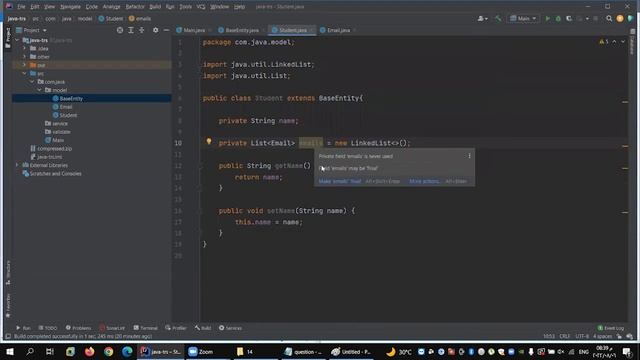This screenshot has height=360, width=640.
Task: Open the Favorites side tool window
Action: 8,305
